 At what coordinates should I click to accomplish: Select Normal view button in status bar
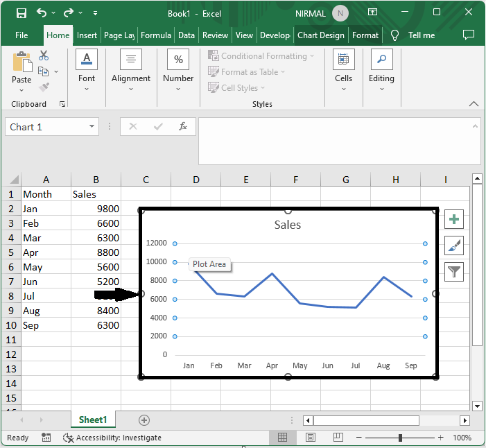pyautogui.click(x=283, y=438)
